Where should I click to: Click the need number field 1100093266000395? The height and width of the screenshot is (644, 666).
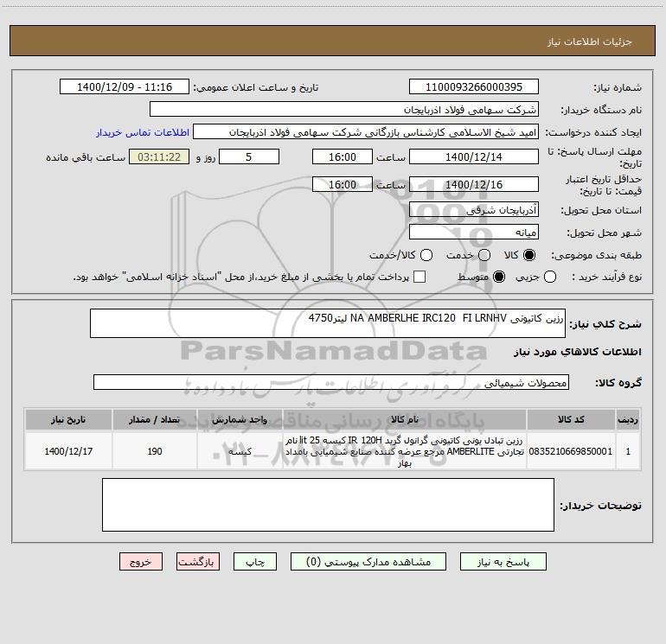pyautogui.click(x=474, y=87)
